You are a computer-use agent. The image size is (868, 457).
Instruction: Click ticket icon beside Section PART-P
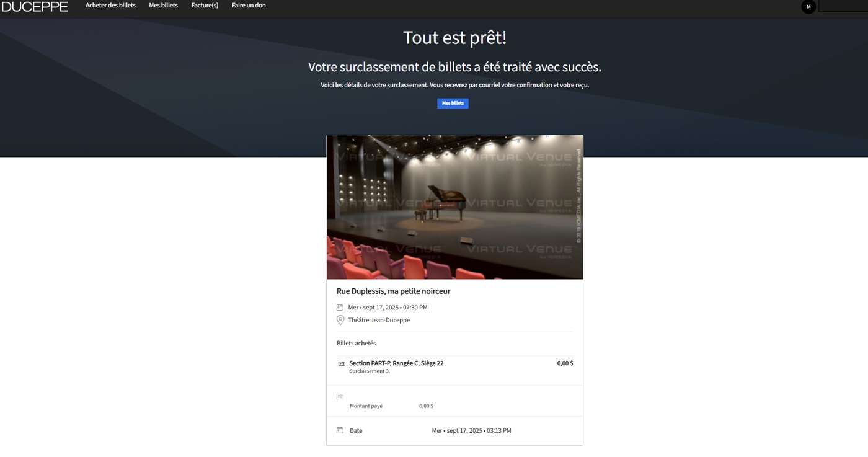point(341,364)
